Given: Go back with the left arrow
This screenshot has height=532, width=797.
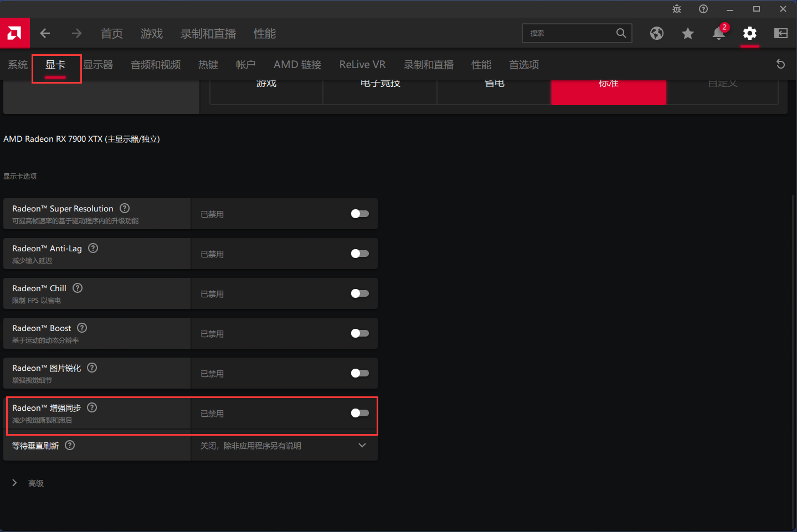Looking at the screenshot, I should pyautogui.click(x=45, y=34).
